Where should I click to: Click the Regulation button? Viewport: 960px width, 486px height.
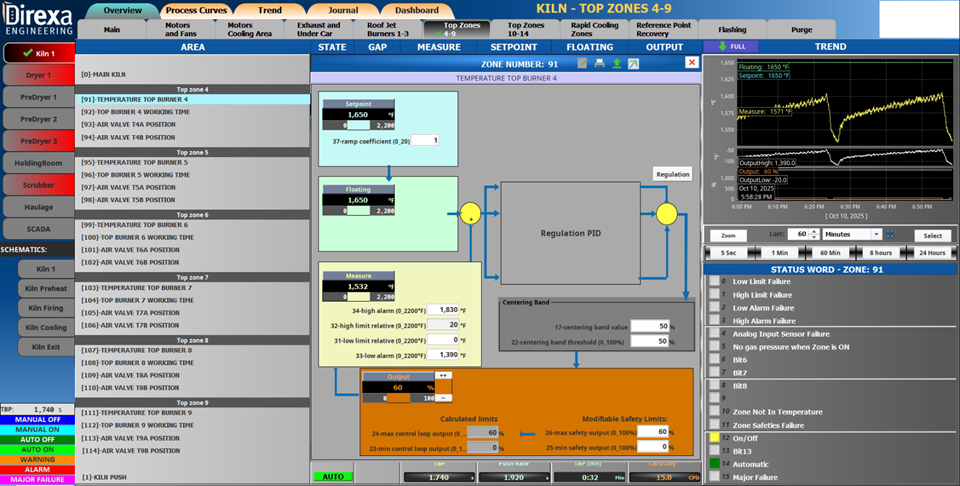672,174
